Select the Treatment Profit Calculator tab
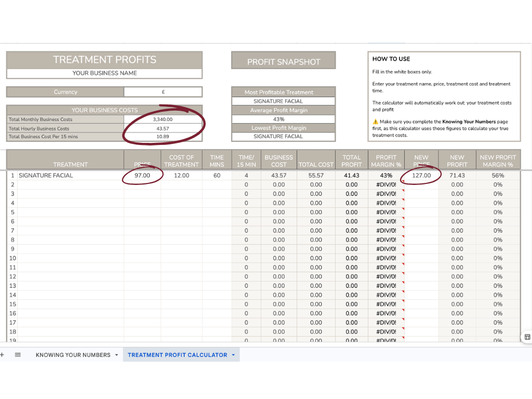 (177, 355)
